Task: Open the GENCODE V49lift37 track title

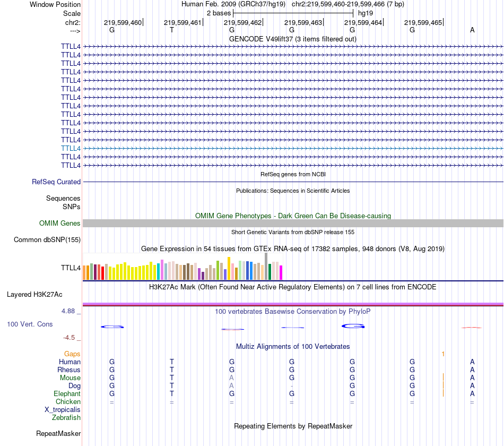Action: (x=293, y=39)
